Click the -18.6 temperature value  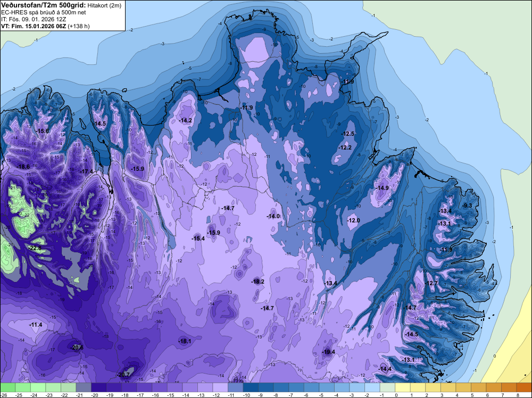click(23, 167)
